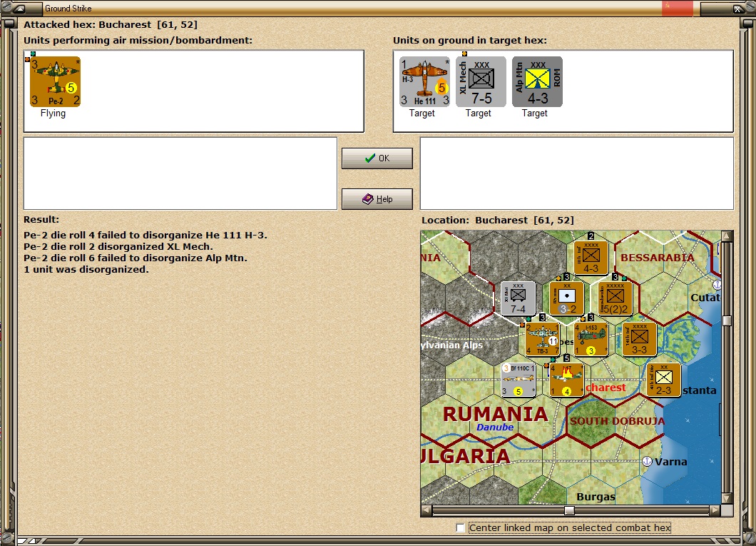Click the burning unit counter at Bucharest
The height and width of the screenshot is (546, 756).
pos(566,380)
